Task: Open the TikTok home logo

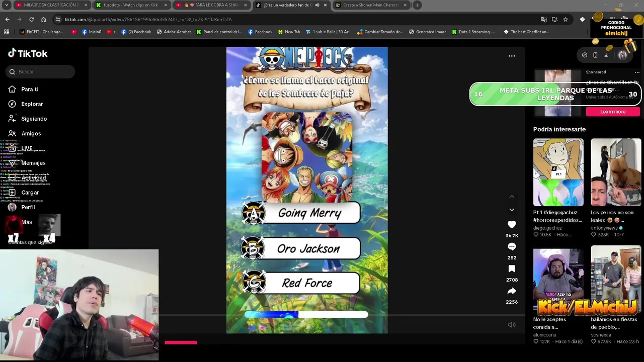Action: pyautogui.click(x=28, y=53)
